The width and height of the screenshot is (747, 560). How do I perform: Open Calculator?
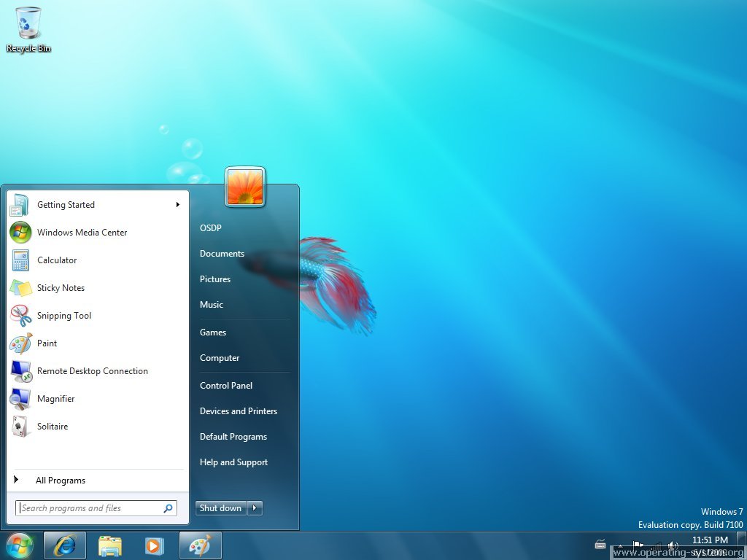(x=57, y=260)
